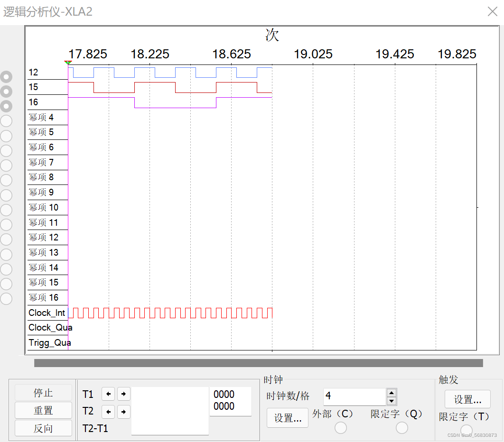504x442 pixels.
Task: Click the horizontal waveform scrollbar
Action: click(x=259, y=363)
